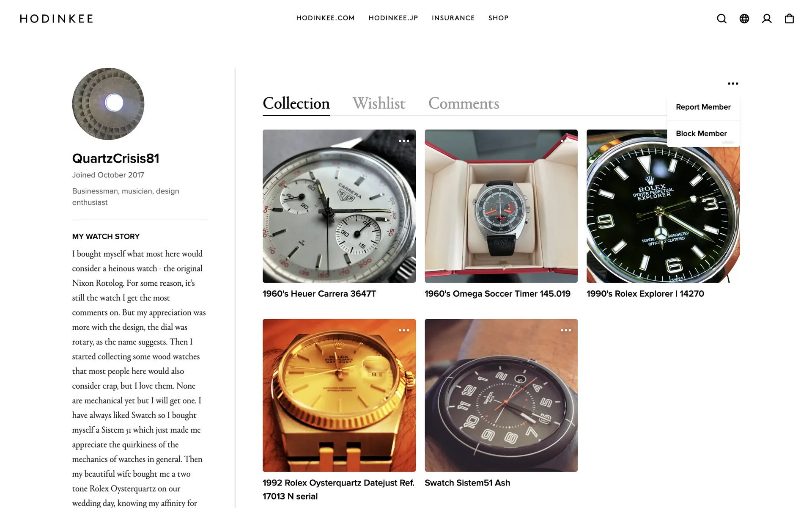Open the INSURANCE nav link
This screenshot has height=508, width=812.
click(x=453, y=18)
